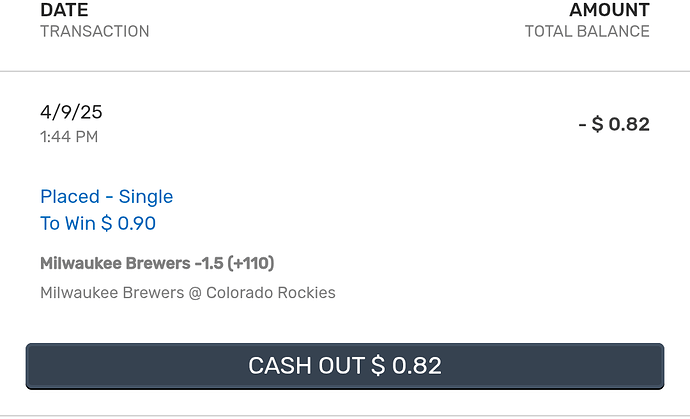690x419 pixels.
Task: Click the Milwaukee Brewers @ Colorado Rockies matchup
Action: click(x=188, y=293)
